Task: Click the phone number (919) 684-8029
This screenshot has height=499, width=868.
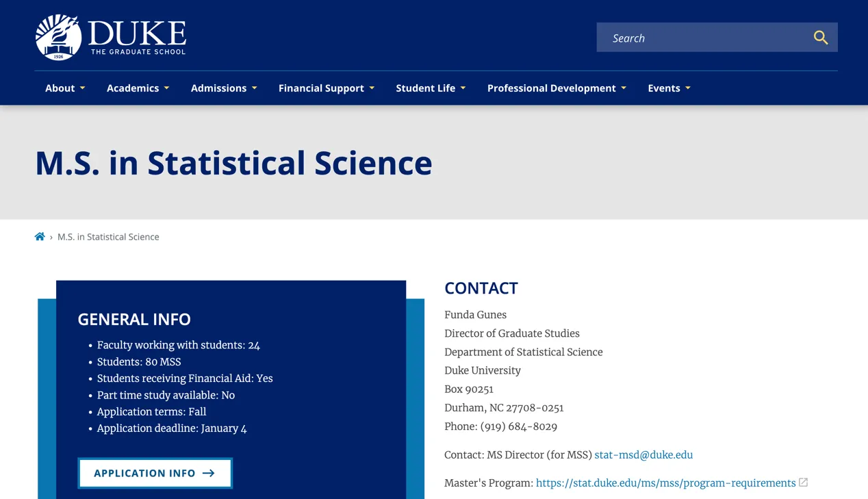Action: click(518, 426)
